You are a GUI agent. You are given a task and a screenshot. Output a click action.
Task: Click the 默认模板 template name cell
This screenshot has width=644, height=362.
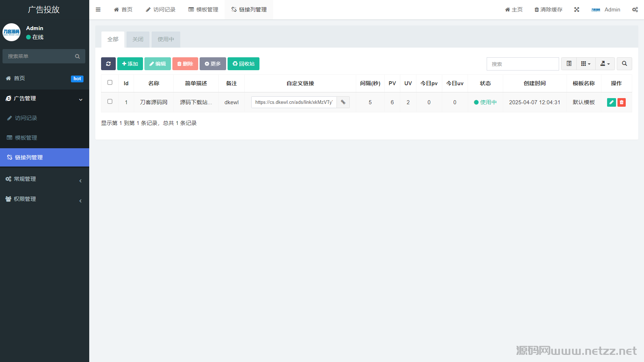pos(584,102)
